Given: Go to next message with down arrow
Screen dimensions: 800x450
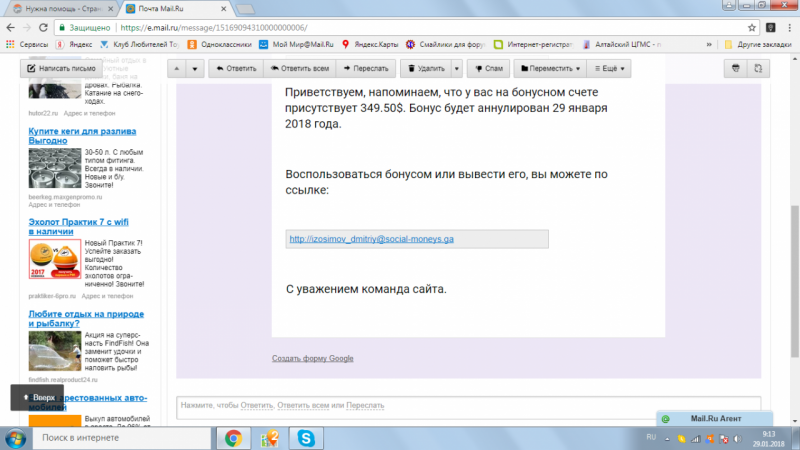Looking at the screenshot, I should click(195, 68).
